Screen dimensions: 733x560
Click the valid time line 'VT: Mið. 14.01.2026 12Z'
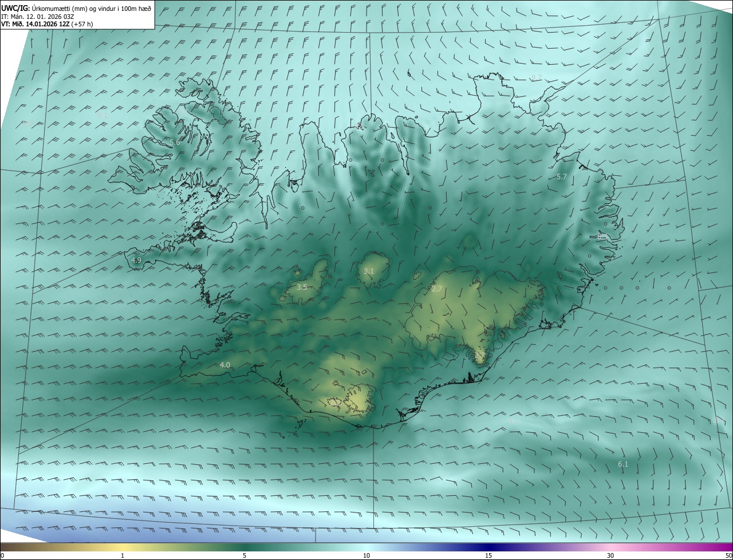pos(35,24)
